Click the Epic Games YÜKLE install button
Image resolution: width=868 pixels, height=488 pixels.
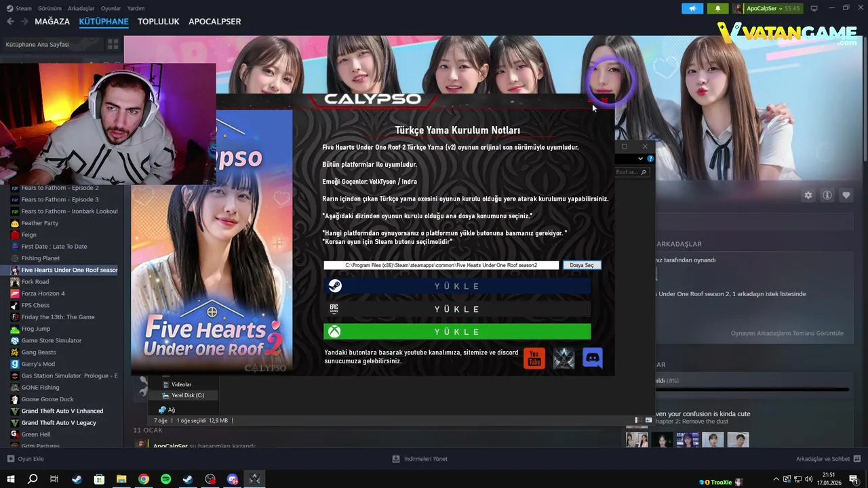point(457,309)
